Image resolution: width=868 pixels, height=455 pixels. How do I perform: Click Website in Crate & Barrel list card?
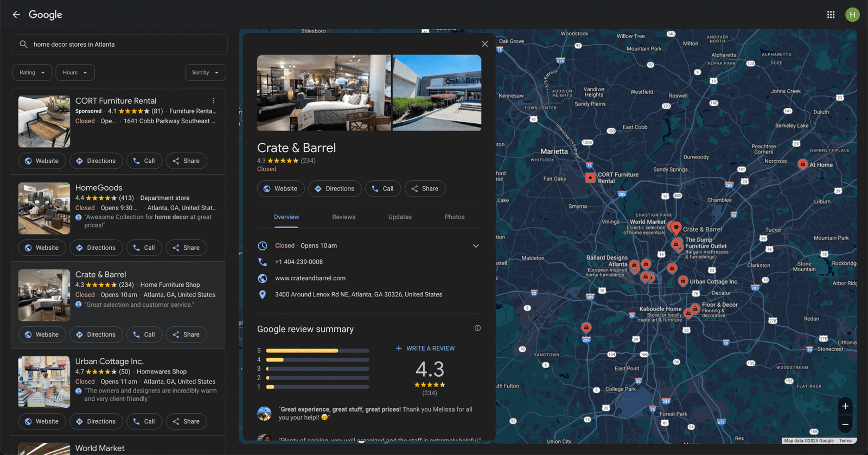tap(42, 334)
